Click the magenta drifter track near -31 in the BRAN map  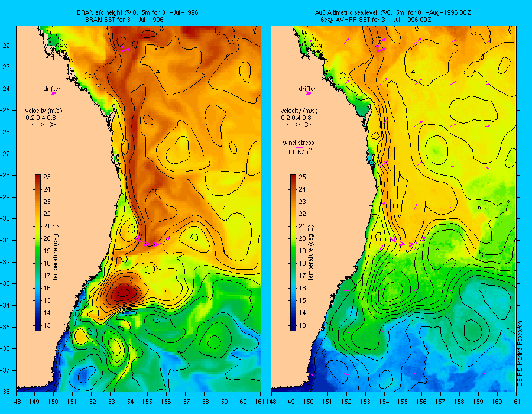(x=152, y=242)
